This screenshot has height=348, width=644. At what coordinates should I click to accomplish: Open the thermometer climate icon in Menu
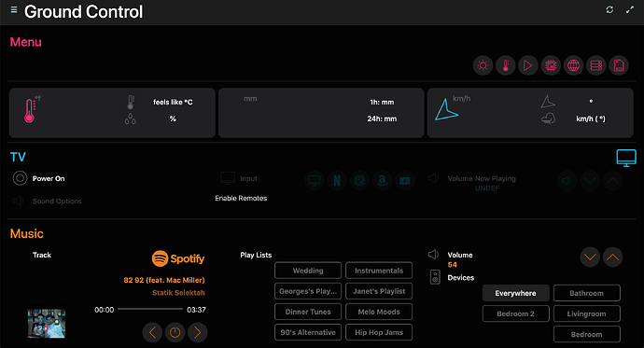click(506, 65)
